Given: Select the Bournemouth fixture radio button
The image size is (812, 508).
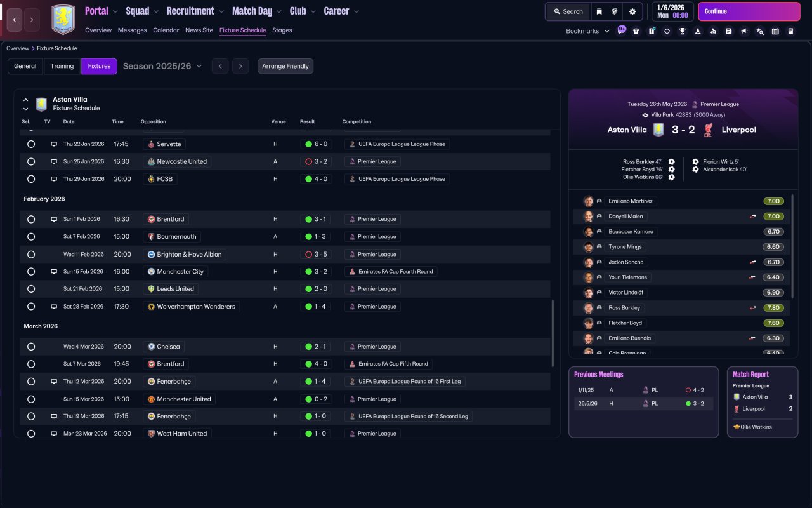Looking at the screenshot, I should click(x=31, y=237).
